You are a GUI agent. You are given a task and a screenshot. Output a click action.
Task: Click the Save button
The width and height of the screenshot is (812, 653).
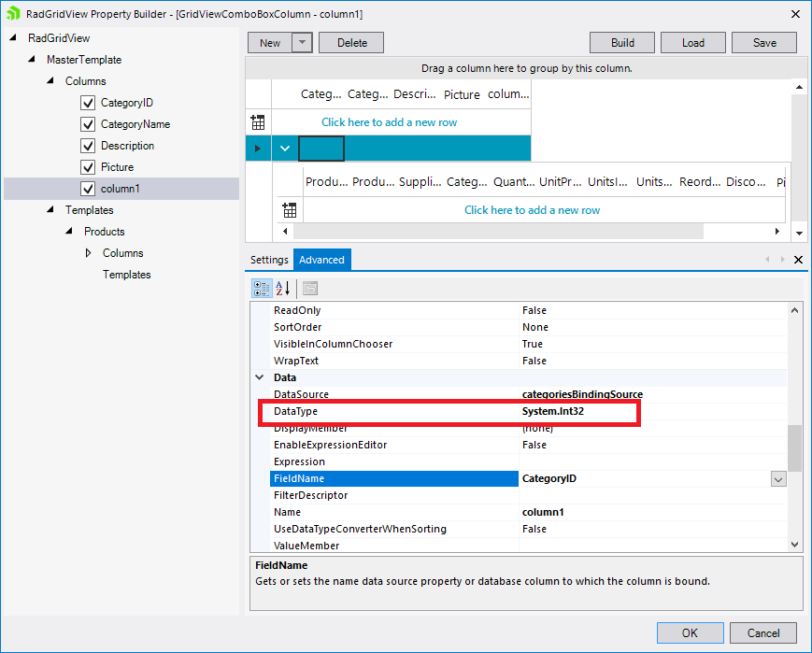click(764, 42)
